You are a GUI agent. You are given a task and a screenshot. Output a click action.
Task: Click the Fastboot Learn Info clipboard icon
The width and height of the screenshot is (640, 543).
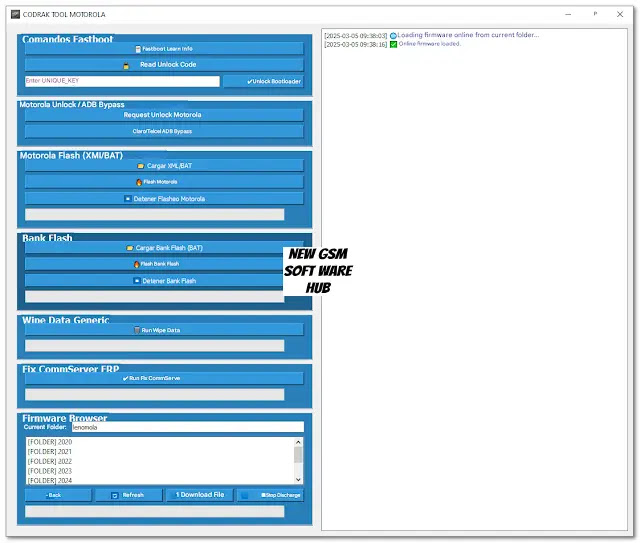point(138,49)
